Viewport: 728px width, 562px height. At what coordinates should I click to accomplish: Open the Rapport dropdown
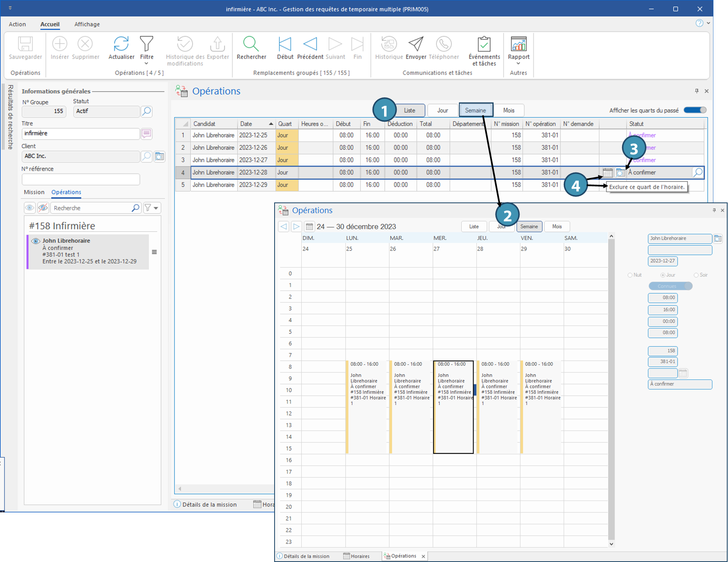click(x=519, y=50)
